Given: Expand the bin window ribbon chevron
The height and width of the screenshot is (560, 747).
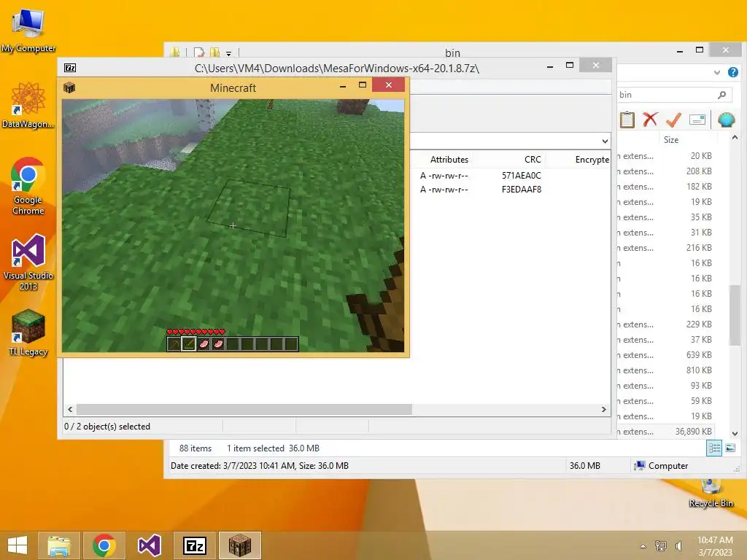Looking at the screenshot, I should click(x=717, y=72).
